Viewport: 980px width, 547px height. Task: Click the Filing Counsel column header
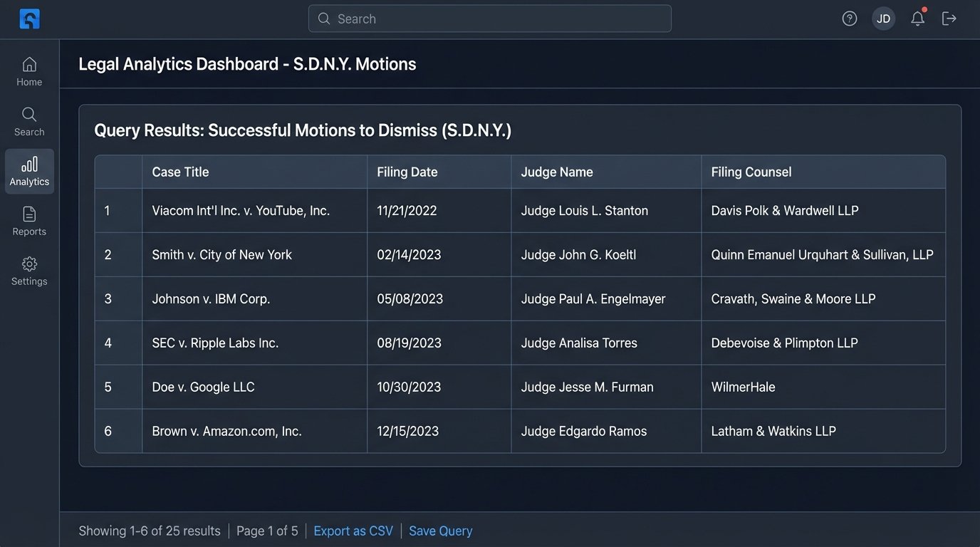[751, 172]
